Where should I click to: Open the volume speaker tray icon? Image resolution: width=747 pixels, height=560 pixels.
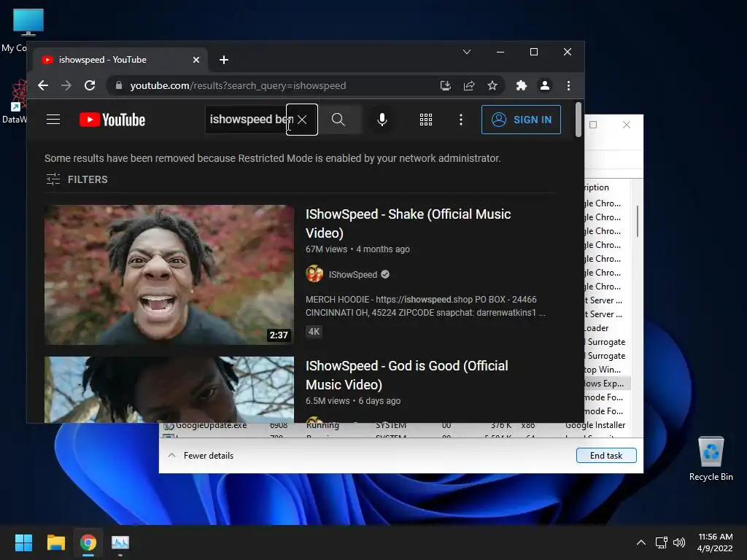679,542
